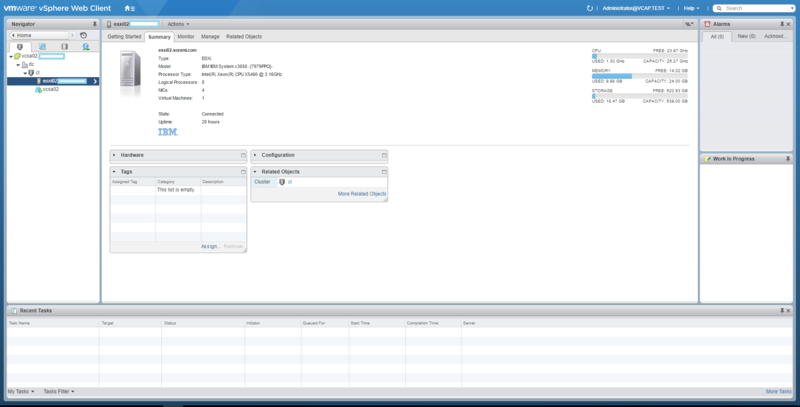The width and height of the screenshot is (800, 407).
Task: Expand the Configuration portlet
Action: pyautogui.click(x=255, y=155)
